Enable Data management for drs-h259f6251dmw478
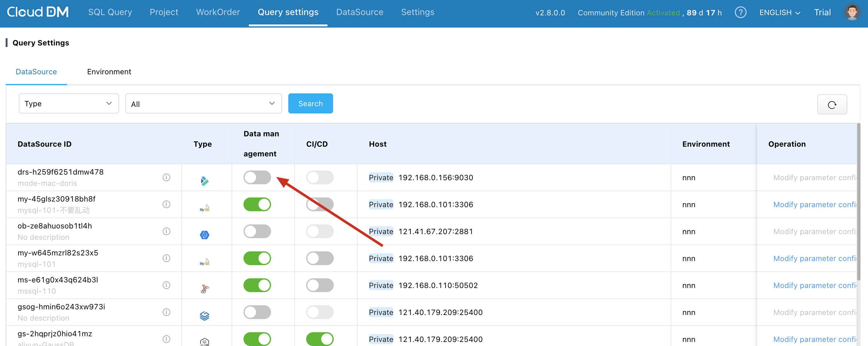This screenshot has width=868, height=346. (257, 177)
